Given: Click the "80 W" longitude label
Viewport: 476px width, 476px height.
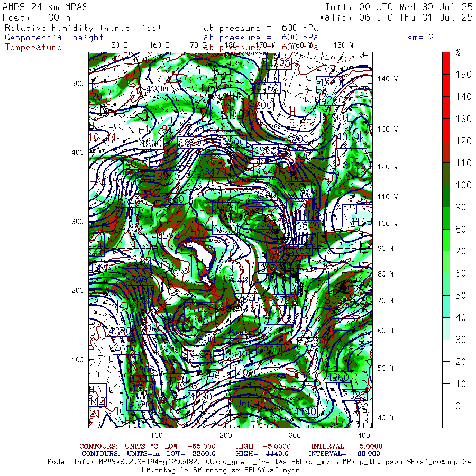Looking at the screenshot, I should (x=386, y=274).
